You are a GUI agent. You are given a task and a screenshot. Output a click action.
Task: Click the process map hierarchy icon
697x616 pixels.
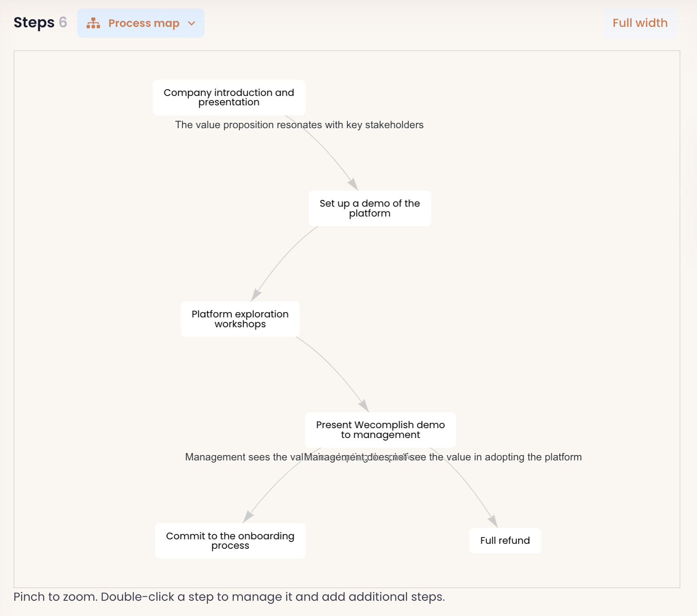click(93, 23)
